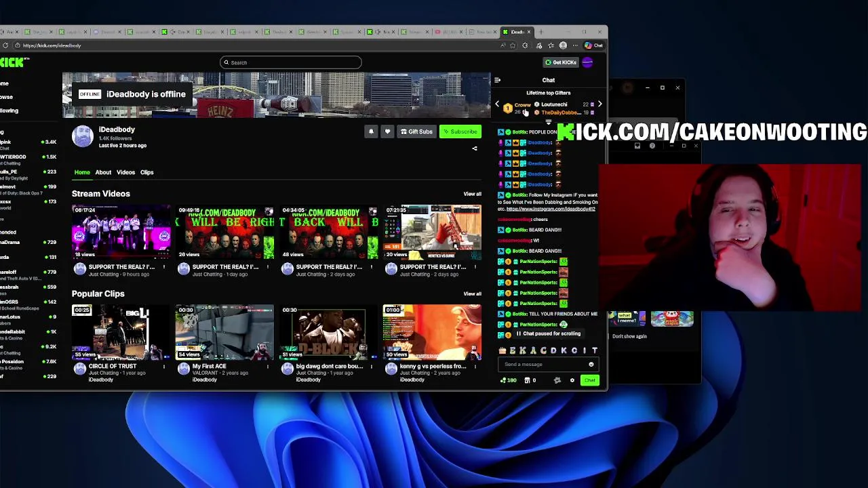
Task: Click Loutunechi in the top gifters
Action: coord(554,104)
